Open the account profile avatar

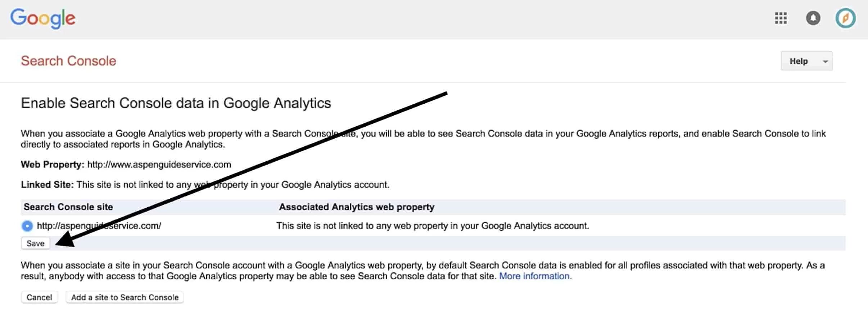845,18
